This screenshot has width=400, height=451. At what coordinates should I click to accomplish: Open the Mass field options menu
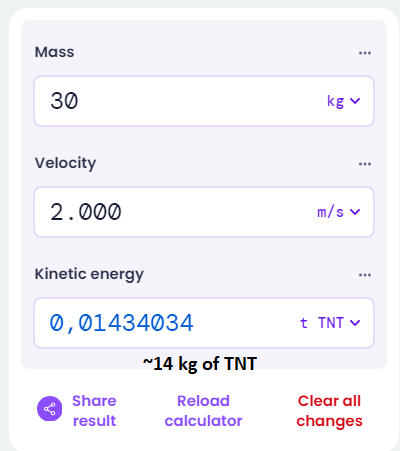point(365,53)
